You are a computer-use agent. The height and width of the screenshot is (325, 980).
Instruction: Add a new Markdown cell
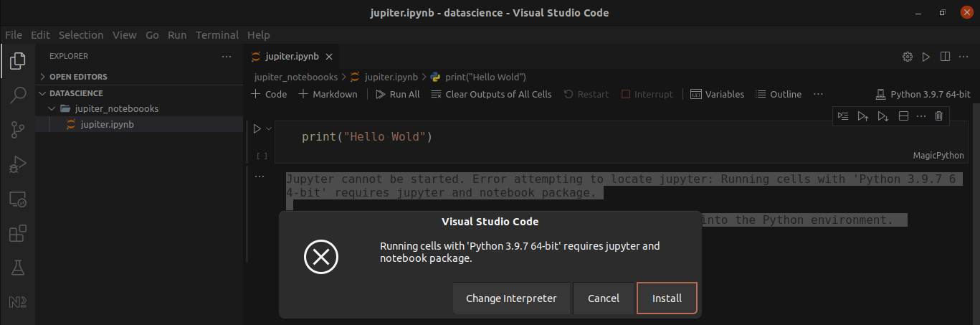pyautogui.click(x=328, y=94)
